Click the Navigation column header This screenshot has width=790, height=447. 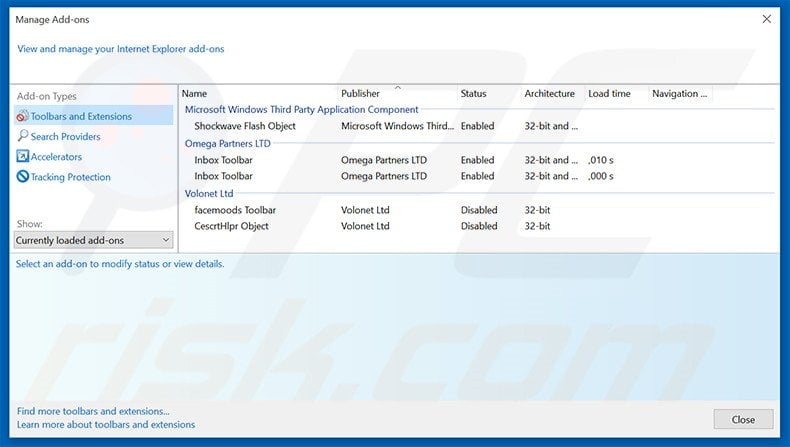[681, 93]
